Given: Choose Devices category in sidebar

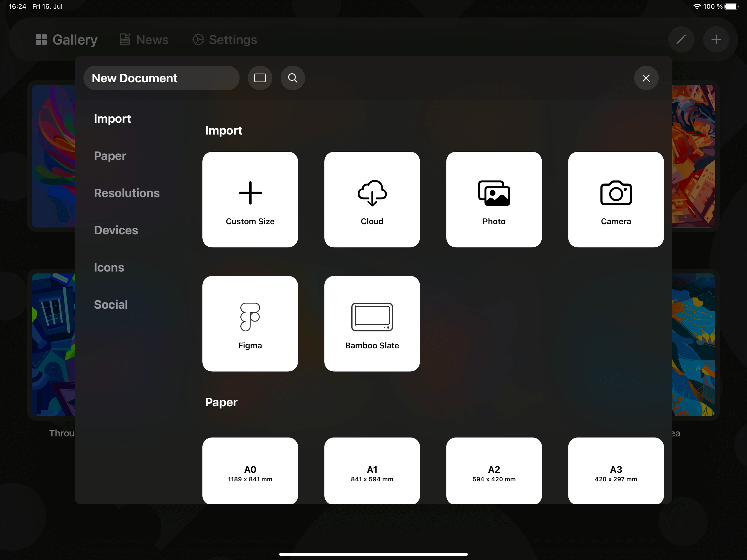Looking at the screenshot, I should (116, 230).
